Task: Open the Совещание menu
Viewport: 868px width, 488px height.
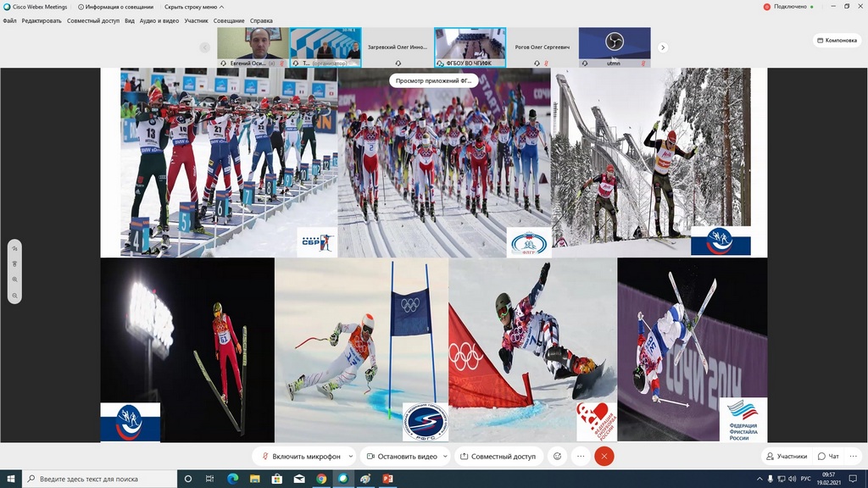Action: click(x=229, y=20)
